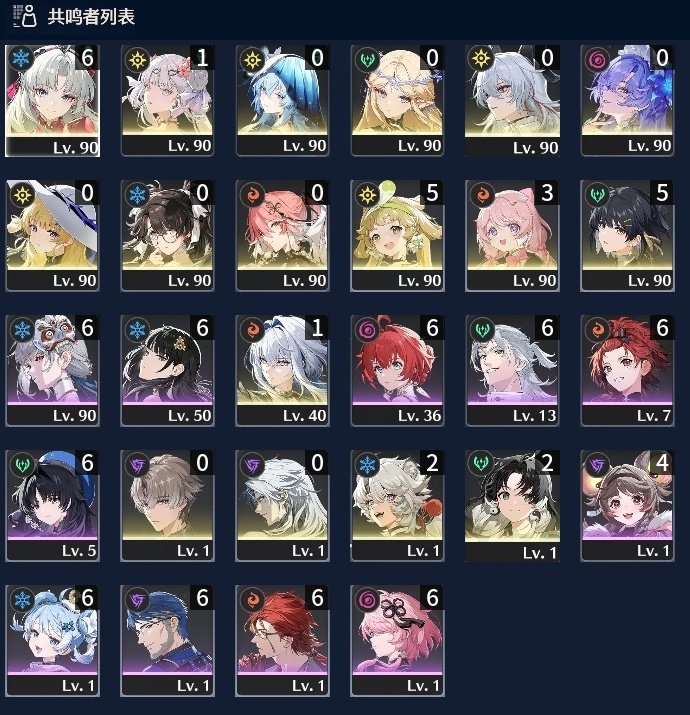Click Glacio snowflake icon on Lv. 50 character

[x=137, y=330]
